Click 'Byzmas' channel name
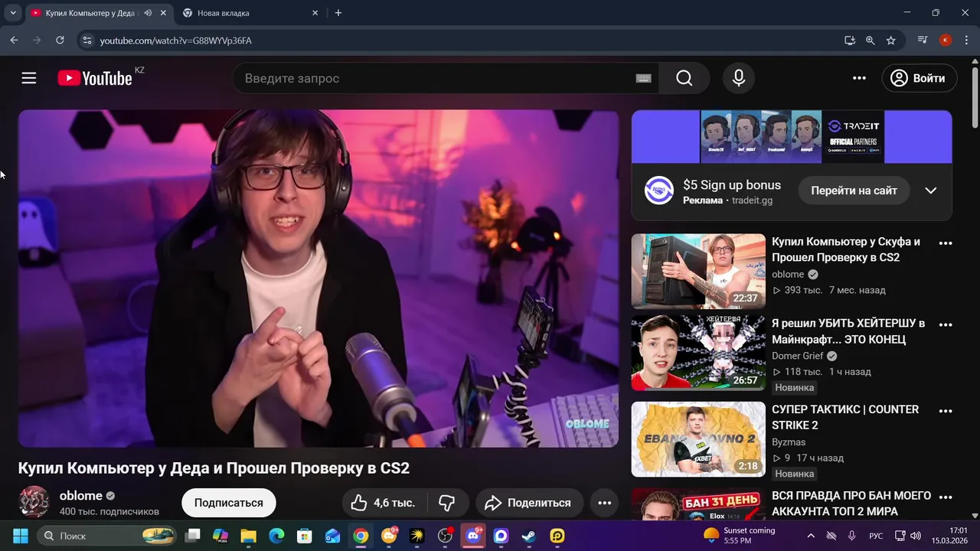Screen dimensions: 980x551 coord(789,442)
